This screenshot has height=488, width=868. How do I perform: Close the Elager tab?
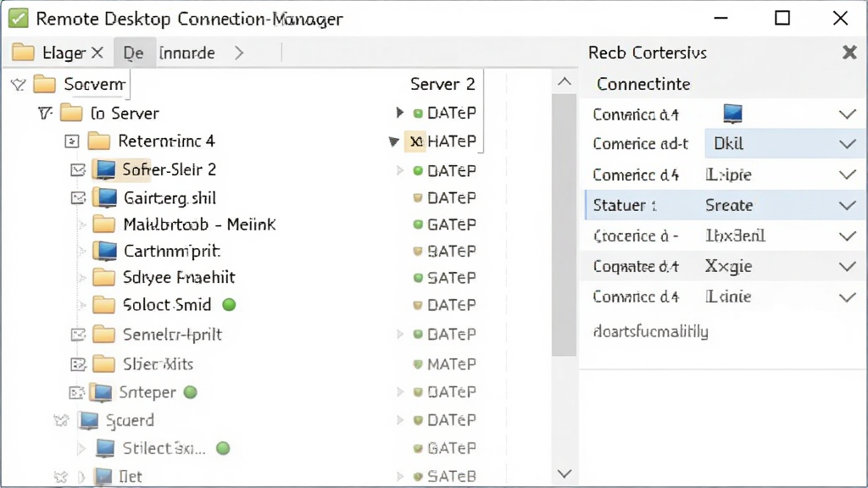97,53
